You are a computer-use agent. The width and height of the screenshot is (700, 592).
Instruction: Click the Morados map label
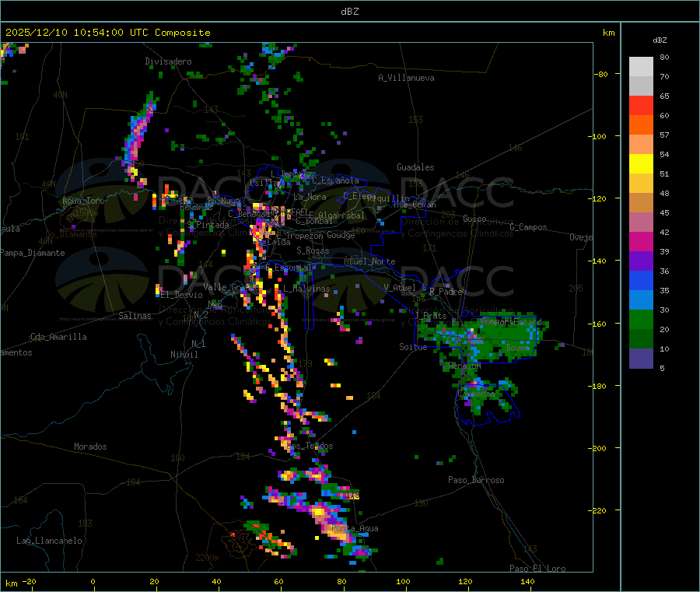[90, 447]
